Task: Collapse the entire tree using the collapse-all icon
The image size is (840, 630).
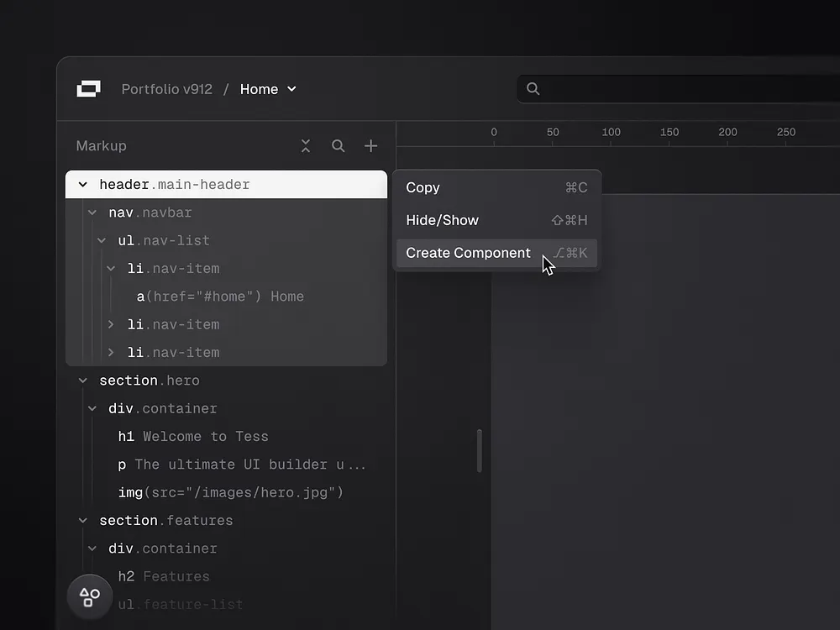Action: (x=306, y=145)
